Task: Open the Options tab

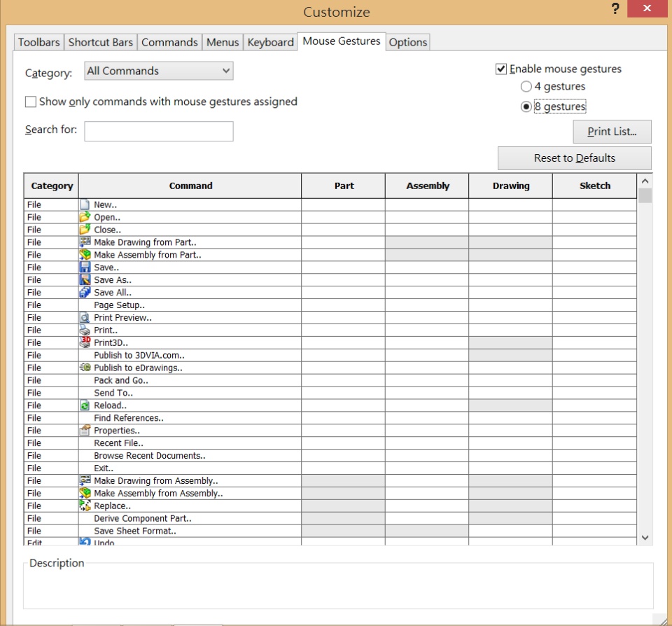Action: 408,42
